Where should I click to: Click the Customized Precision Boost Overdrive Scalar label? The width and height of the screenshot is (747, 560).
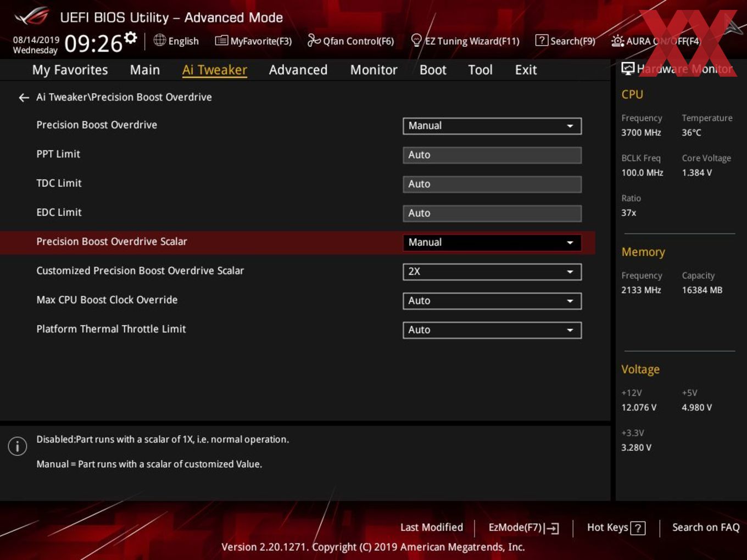click(140, 271)
